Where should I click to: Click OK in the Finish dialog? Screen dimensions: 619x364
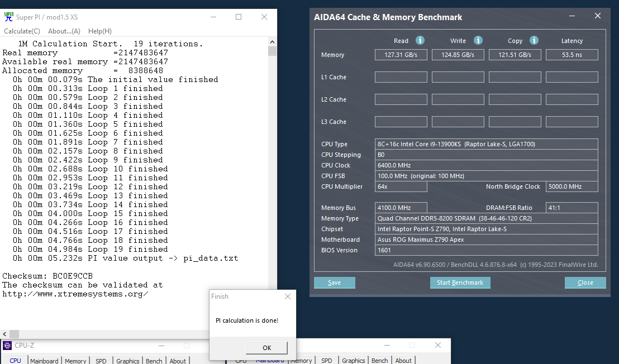tap(267, 347)
